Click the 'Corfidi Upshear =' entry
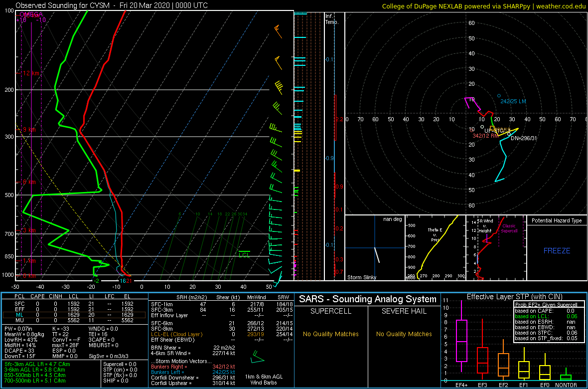This screenshot has height=389, width=588. coord(193,383)
